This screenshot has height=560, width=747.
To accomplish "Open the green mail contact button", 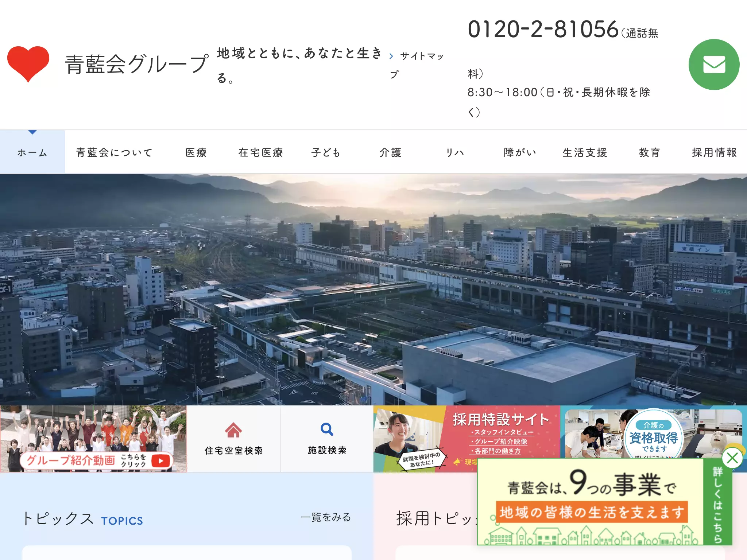I will pos(714,65).
